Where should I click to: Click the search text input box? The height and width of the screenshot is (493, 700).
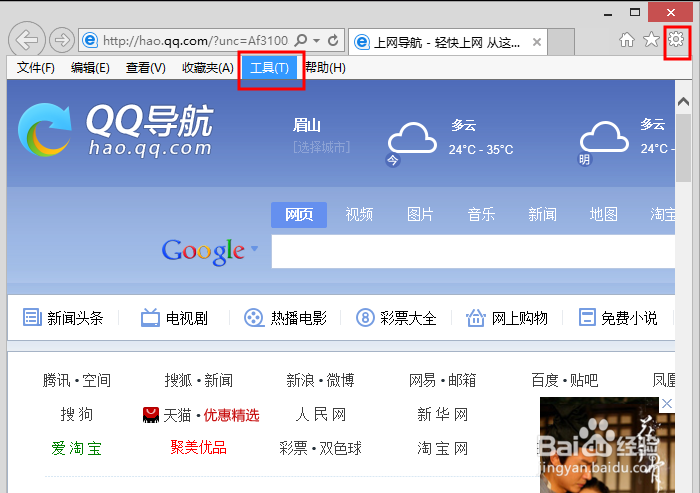pyautogui.click(x=473, y=251)
